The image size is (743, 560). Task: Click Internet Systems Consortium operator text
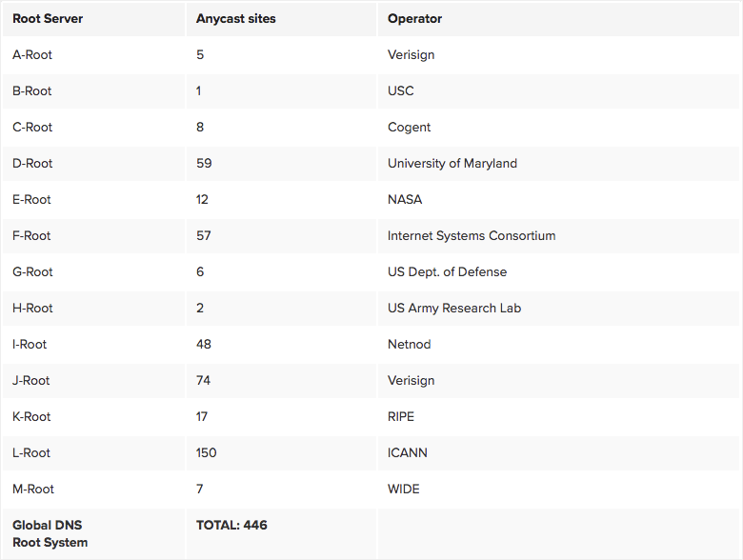(471, 236)
